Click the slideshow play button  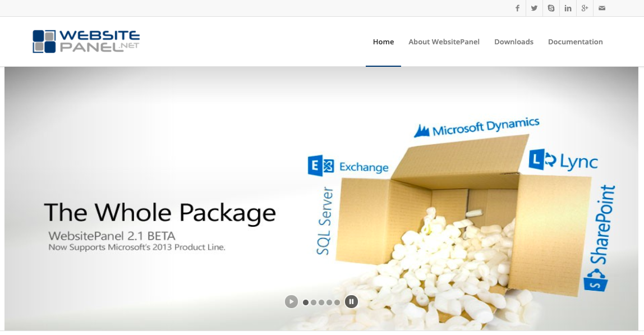291,302
